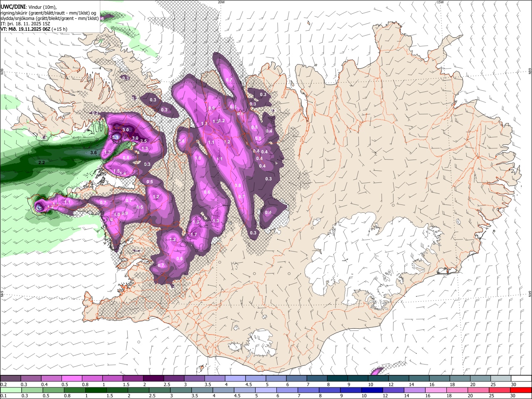Screen dimensions: 532x399
Task: Click the dark teal 8 swatch in the top row
Action: coord(337,378)
